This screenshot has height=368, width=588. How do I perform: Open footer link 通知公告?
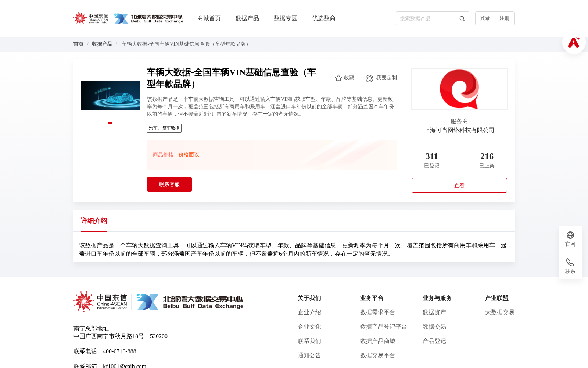pos(309,355)
